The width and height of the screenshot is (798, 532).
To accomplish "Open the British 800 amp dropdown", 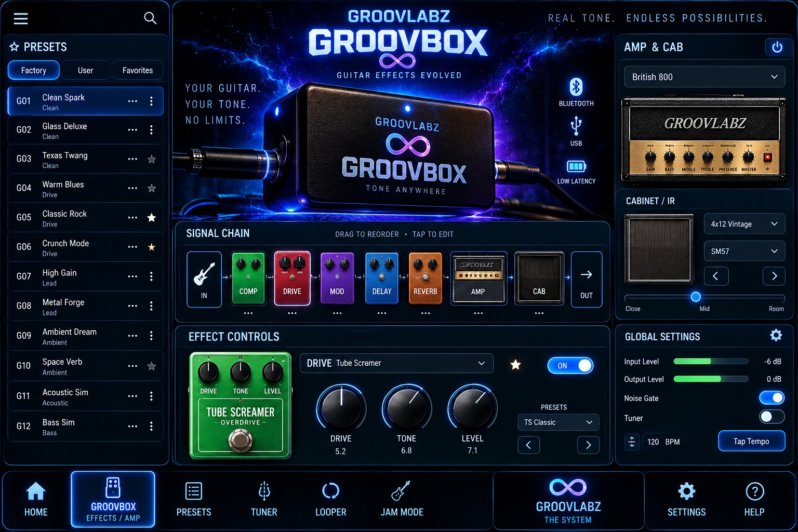I will (x=704, y=77).
